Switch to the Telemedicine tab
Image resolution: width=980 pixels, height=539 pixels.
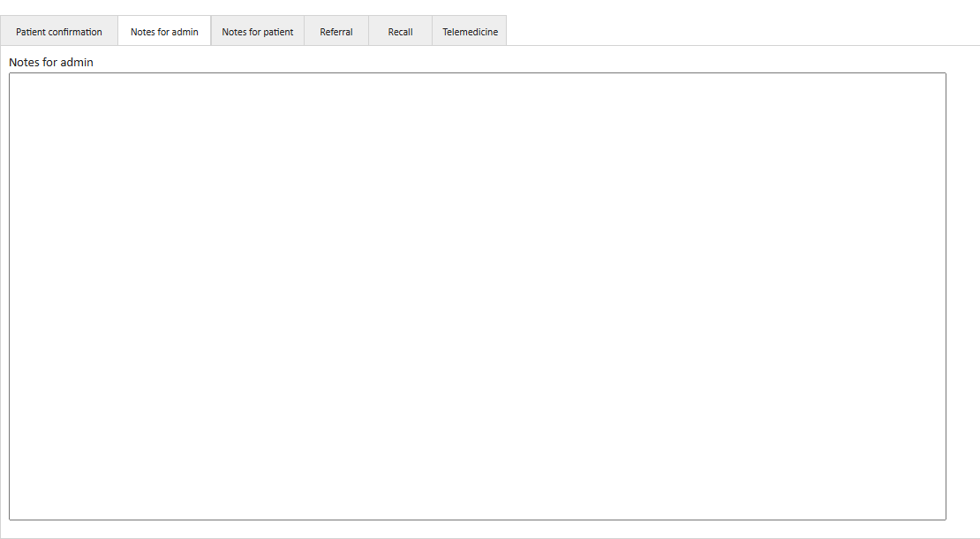(470, 32)
